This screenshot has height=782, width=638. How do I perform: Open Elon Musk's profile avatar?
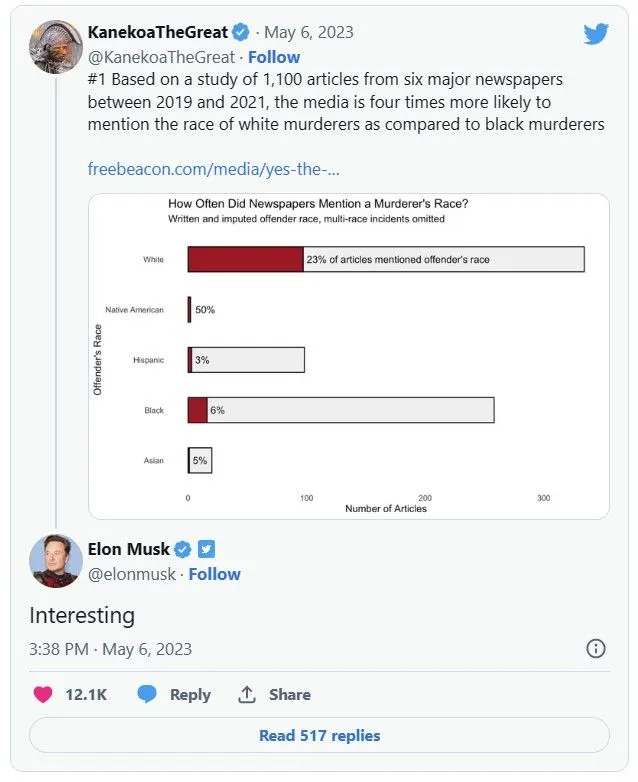pos(56,561)
